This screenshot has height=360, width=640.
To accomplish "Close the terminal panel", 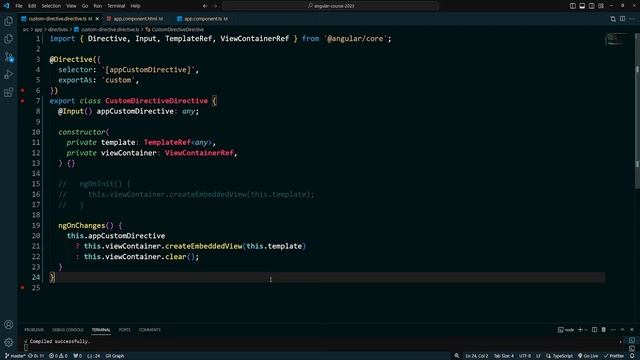I will [632, 330].
